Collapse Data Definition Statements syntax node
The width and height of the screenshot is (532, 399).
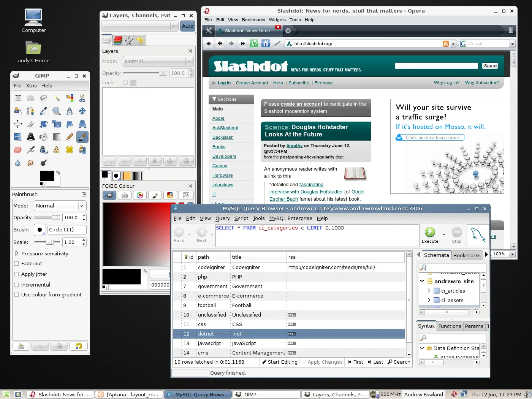point(422,348)
